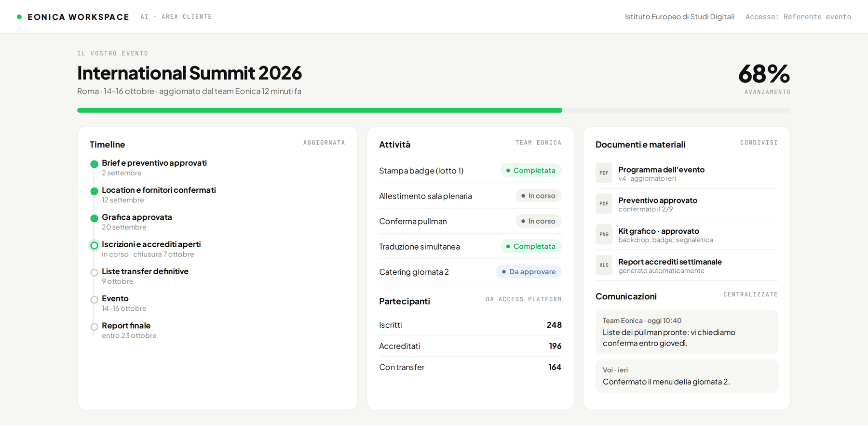Click the Catering giornata 2 activity name

(x=414, y=272)
